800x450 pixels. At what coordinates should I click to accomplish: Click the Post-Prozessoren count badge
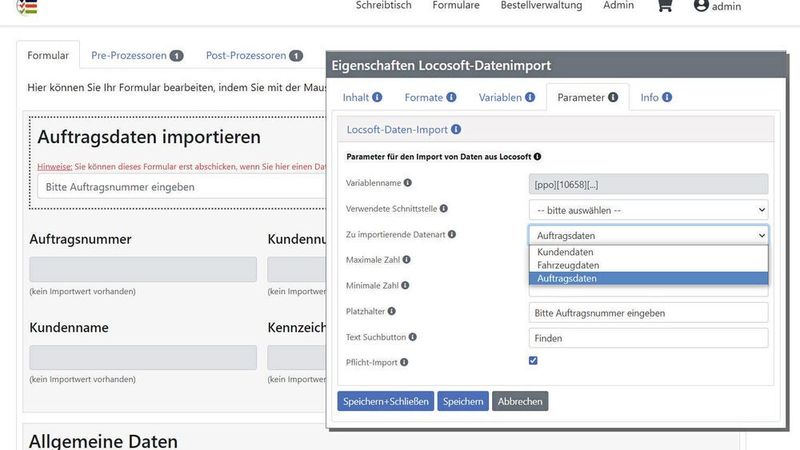point(296,56)
